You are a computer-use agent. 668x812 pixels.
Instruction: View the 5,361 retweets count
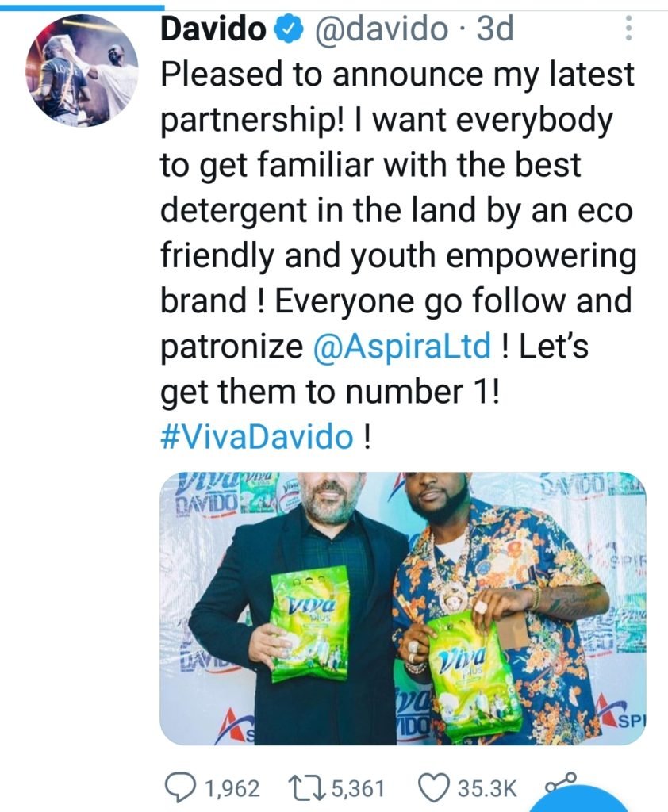click(x=358, y=788)
